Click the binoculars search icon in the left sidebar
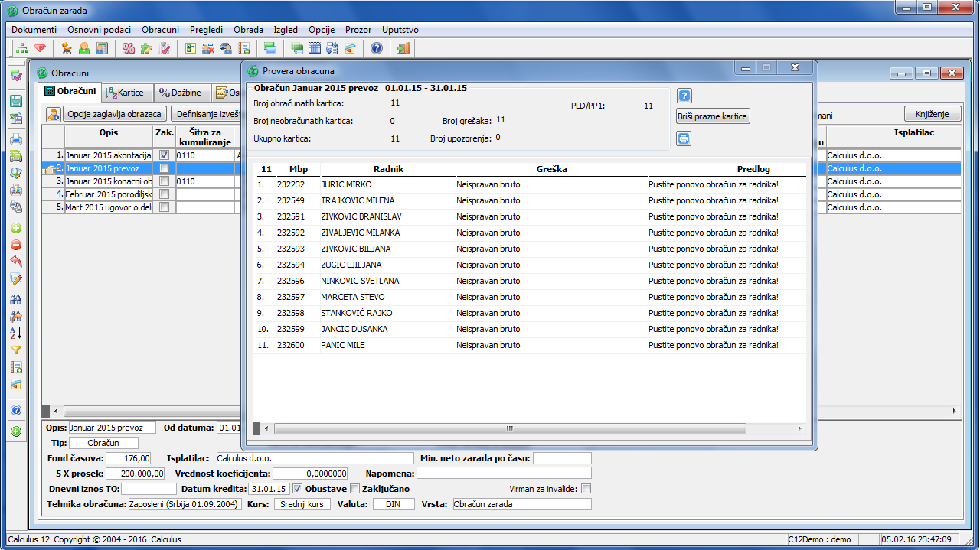Image resolution: width=980 pixels, height=550 pixels. (16, 300)
